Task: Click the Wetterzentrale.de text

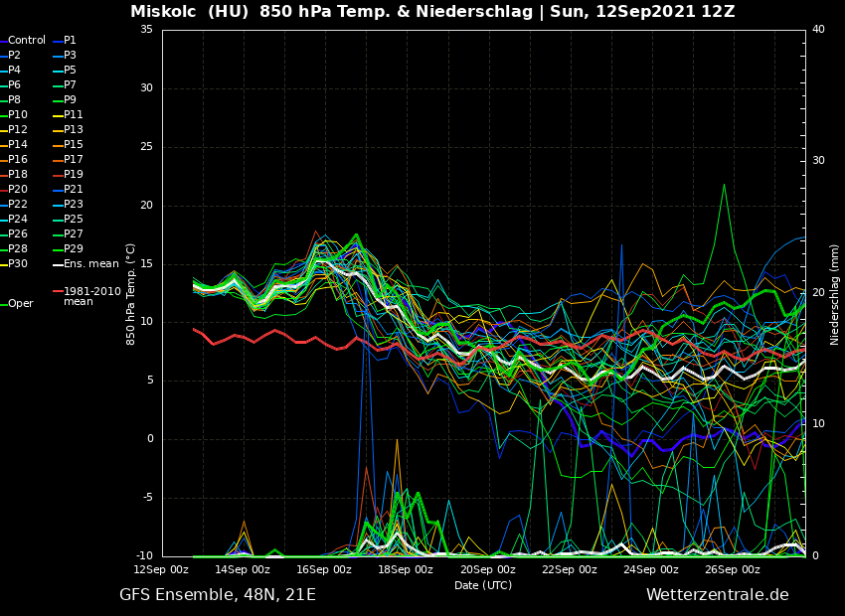Action: point(717,595)
